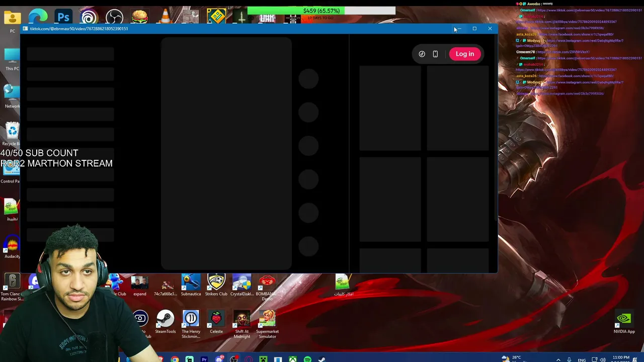
Task: Launch SteamTools from the desktop
Action: click(x=165, y=322)
